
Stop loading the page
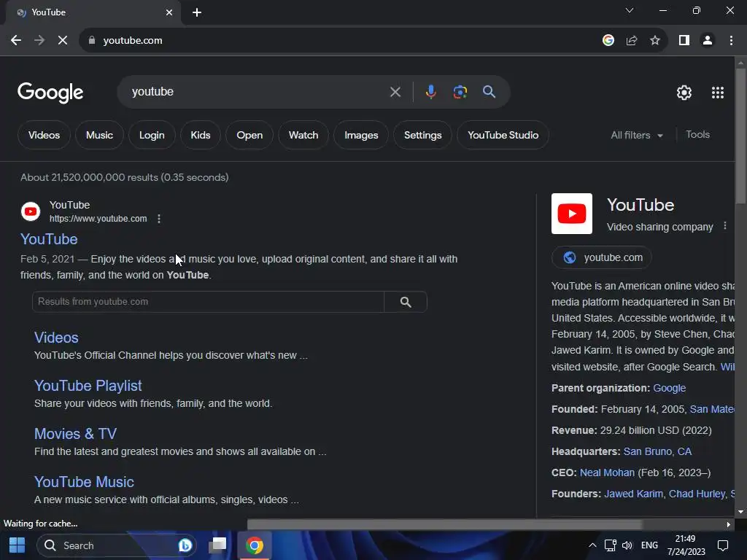click(x=63, y=41)
